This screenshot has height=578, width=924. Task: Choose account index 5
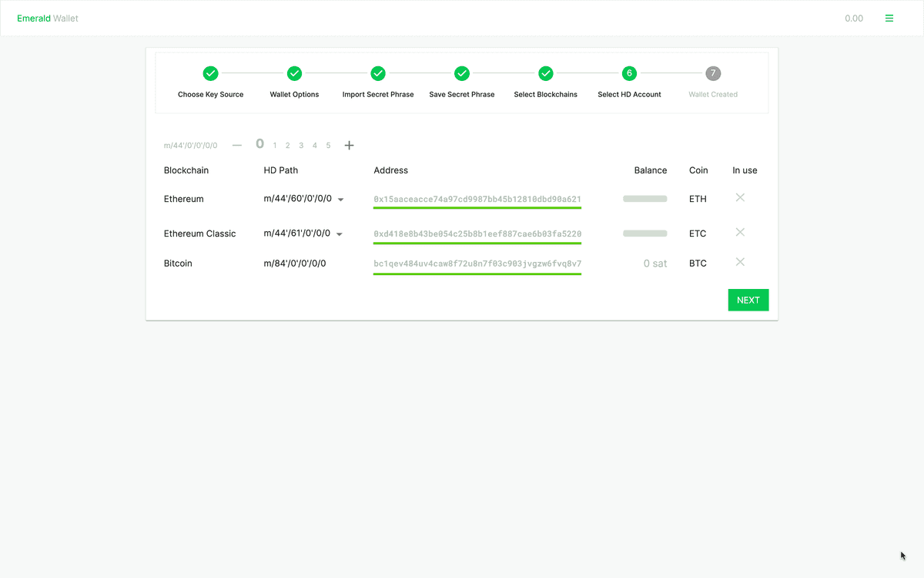tap(328, 146)
